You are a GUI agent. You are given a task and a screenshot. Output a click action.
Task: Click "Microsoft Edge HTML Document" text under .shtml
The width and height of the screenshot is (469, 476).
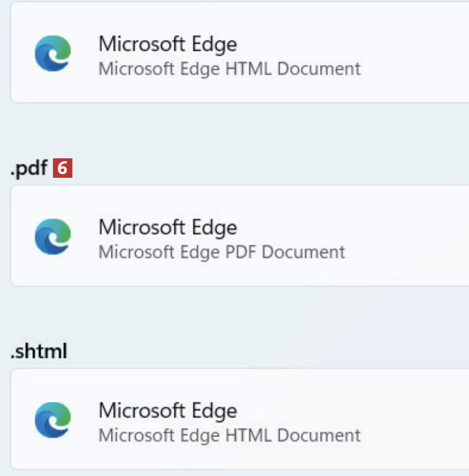coord(229,435)
